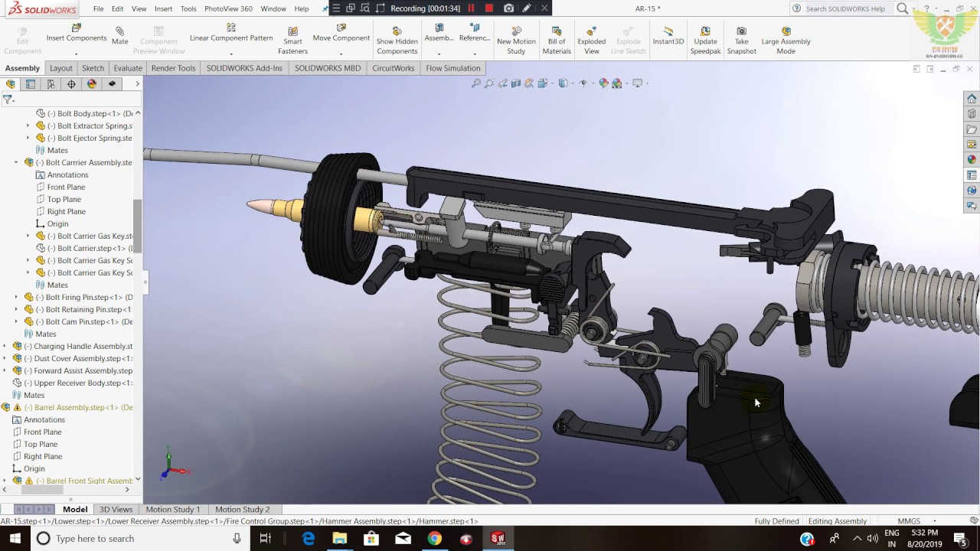
Task: Open FeatureManager design tree tab
Action: point(11,84)
